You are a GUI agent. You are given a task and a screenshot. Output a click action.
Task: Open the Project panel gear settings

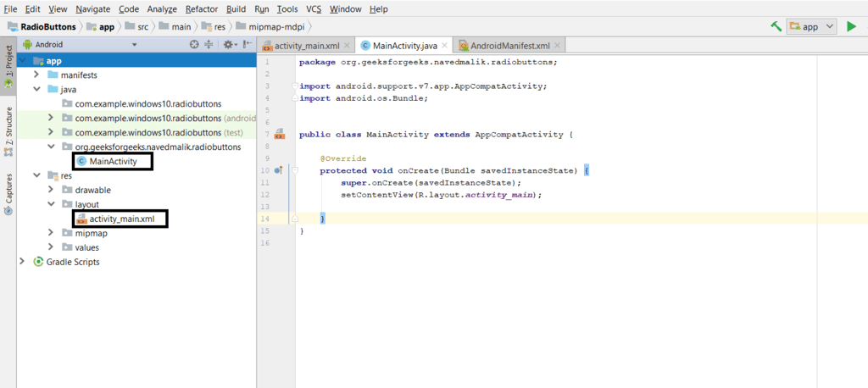[x=227, y=45]
